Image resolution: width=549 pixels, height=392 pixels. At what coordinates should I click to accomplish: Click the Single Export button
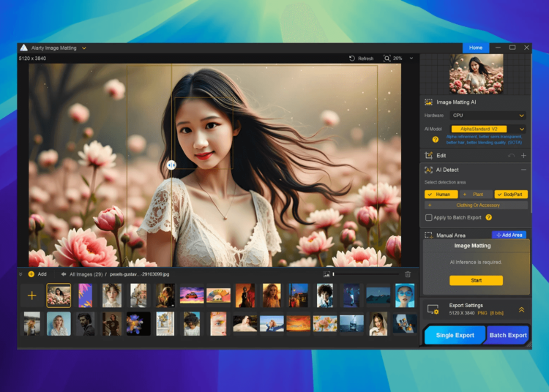[454, 335]
